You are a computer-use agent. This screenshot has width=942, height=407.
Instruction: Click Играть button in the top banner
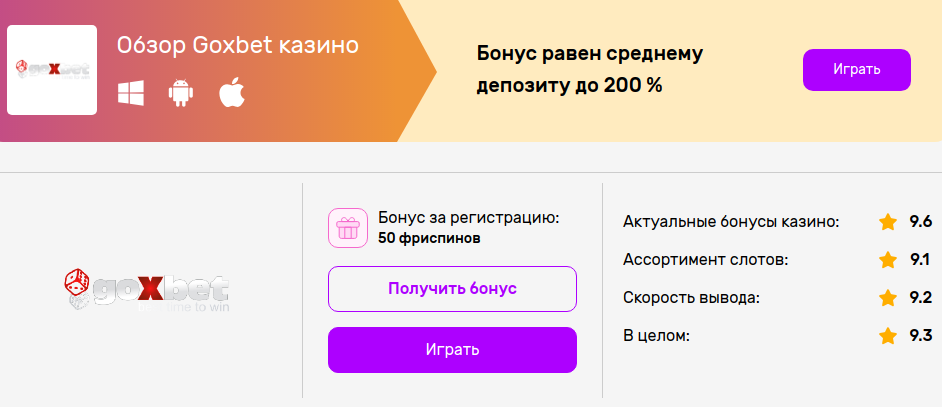click(857, 70)
